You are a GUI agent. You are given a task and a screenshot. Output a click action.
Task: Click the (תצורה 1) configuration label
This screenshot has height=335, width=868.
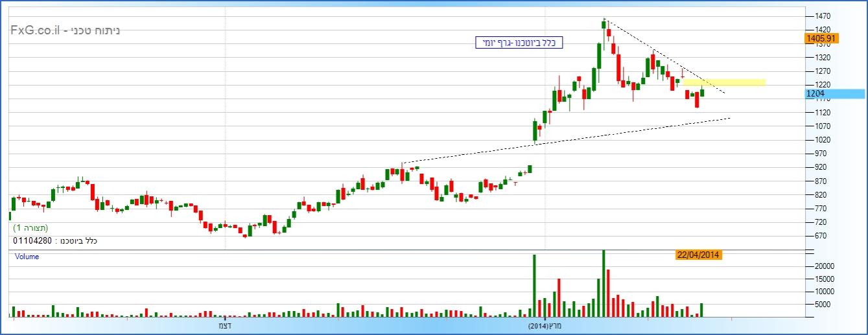(30, 228)
